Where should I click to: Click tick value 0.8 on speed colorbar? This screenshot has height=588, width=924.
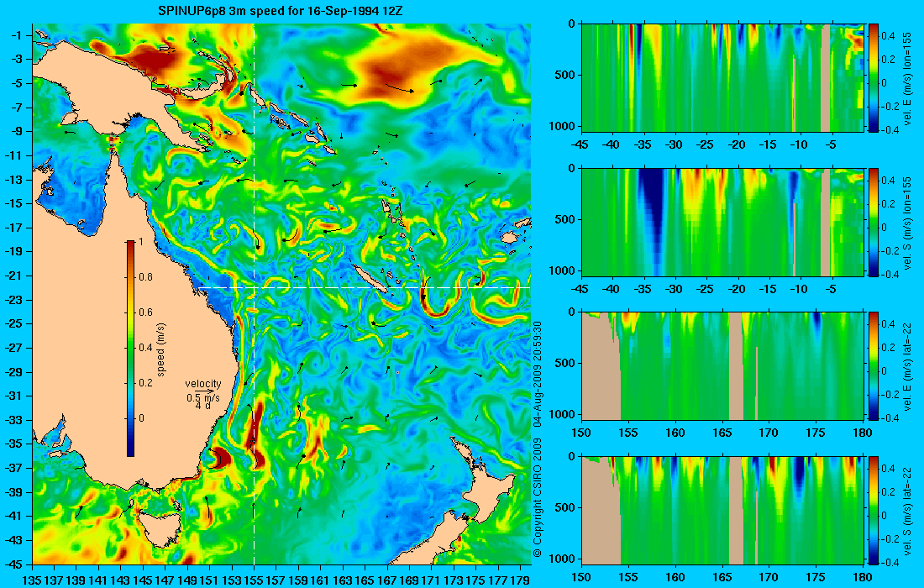(x=145, y=277)
